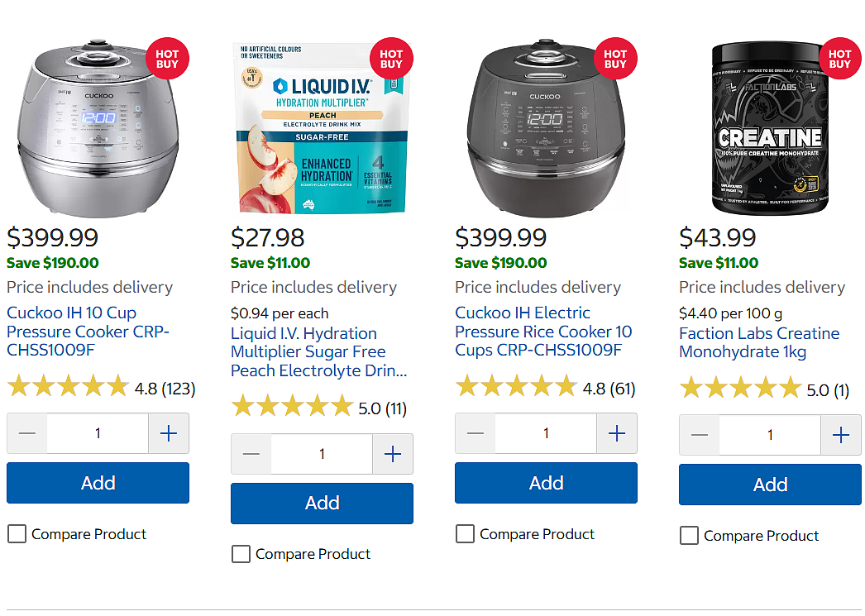View Liquid I.V. peach product image
This screenshot has width=865, height=616.
click(x=322, y=128)
